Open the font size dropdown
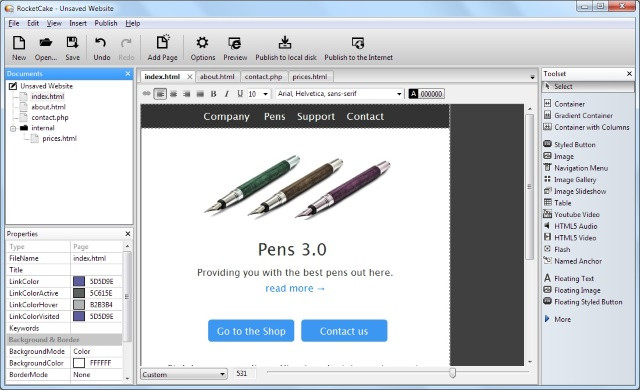640x390 pixels. point(265,94)
